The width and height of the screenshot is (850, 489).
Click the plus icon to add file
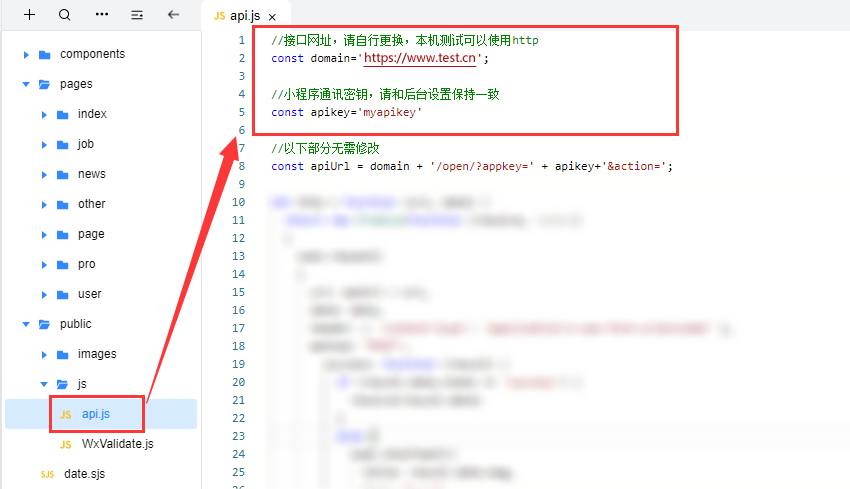click(x=29, y=15)
